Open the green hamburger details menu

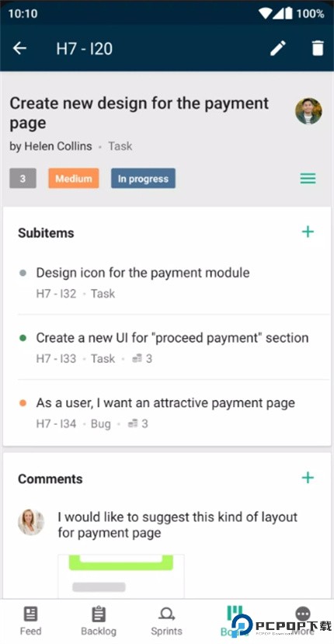coord(308,178)
